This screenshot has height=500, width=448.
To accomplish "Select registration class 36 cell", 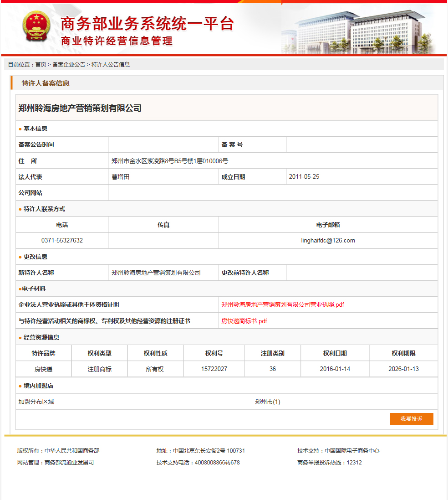I will [x=273, y=369].
